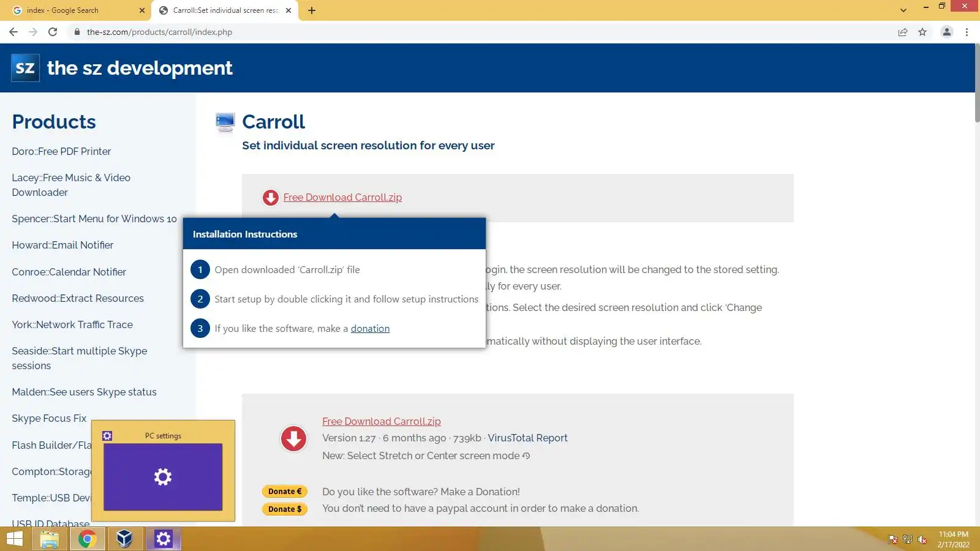Viewport: 980px width, 551px height.
Task: Open the Chrome profile icon
Action: point(946,32)
